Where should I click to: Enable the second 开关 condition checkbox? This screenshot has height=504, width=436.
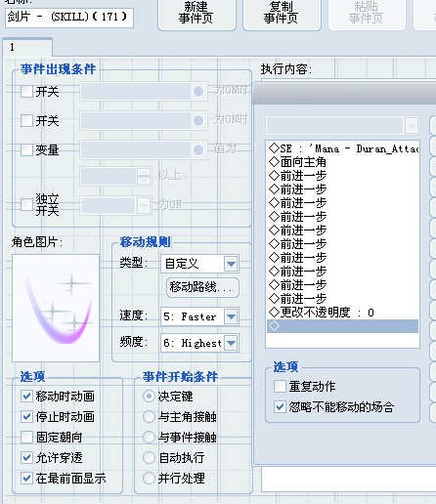[26, 121]
